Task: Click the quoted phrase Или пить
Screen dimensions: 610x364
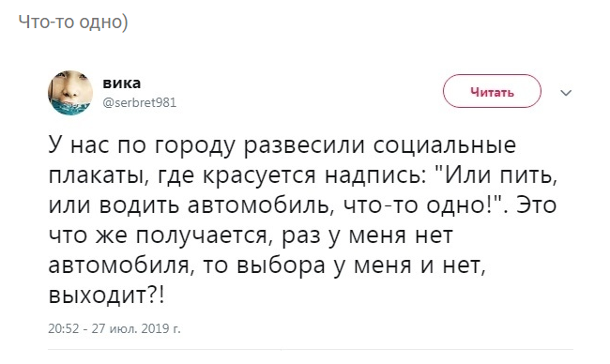Action: coord(496,175)
